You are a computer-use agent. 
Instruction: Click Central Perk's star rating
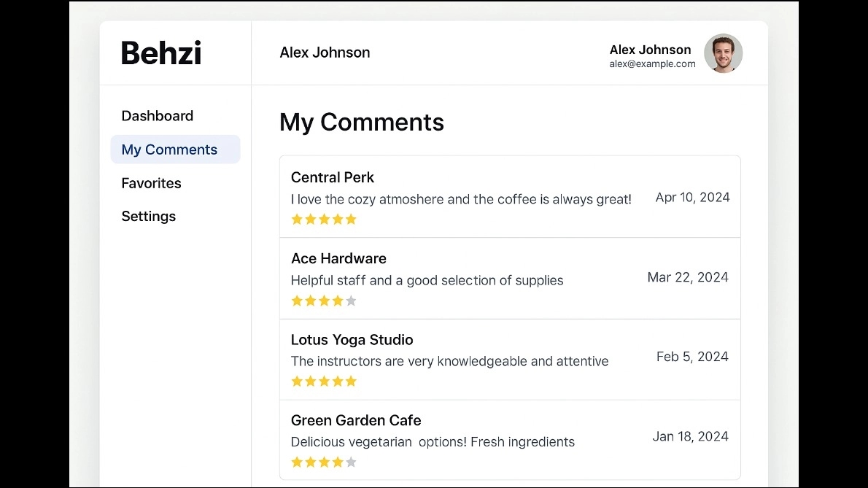(x=324, y=220)
